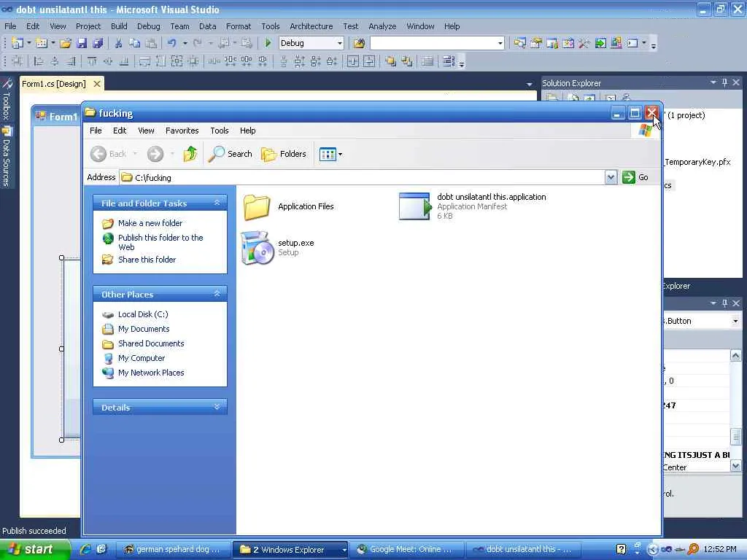Open My Documents in Other Places

[x=144, y=329]
